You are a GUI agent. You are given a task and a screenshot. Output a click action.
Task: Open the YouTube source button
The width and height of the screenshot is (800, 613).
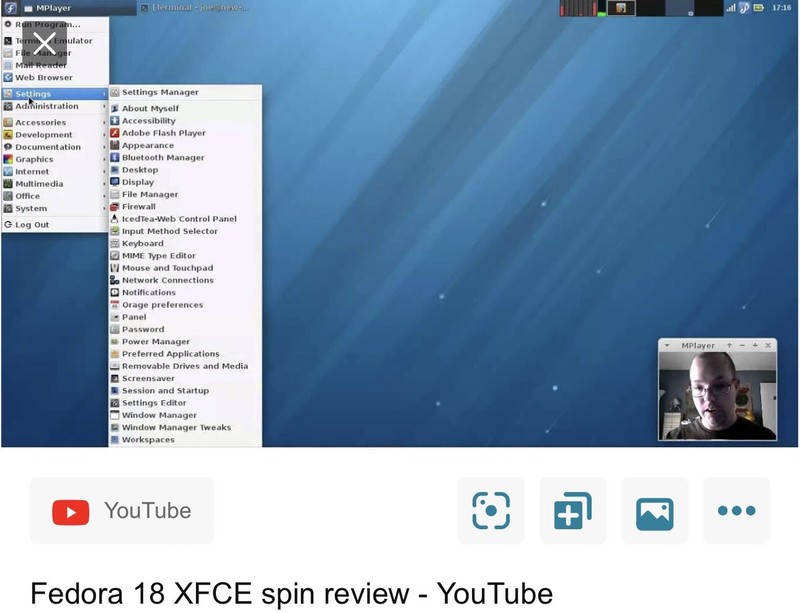pyautogui.click(x=121, y=510)
